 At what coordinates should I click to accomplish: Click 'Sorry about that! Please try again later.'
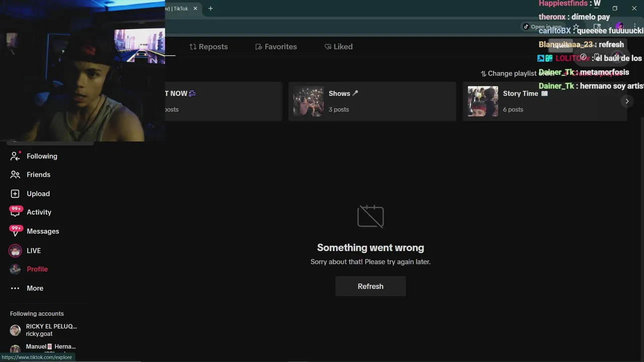(x=370, y=262)
